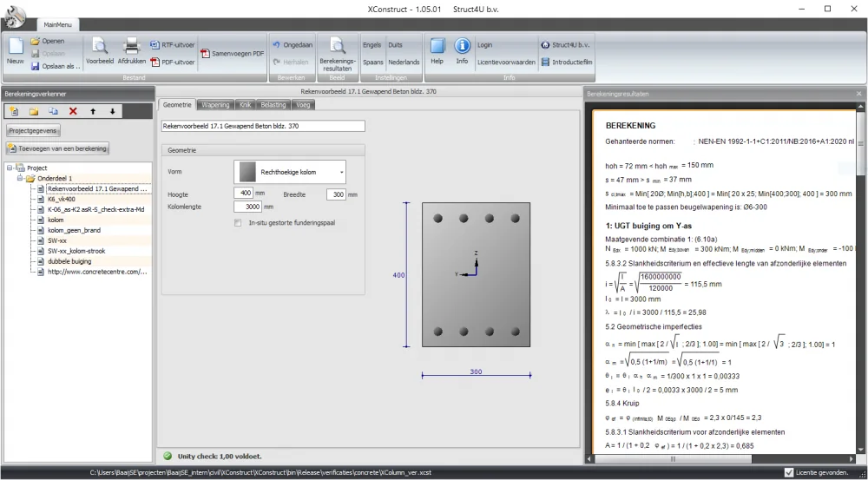
Task: Merge PDFs with Samenvoegen PDF
Action: click(232, 54)
